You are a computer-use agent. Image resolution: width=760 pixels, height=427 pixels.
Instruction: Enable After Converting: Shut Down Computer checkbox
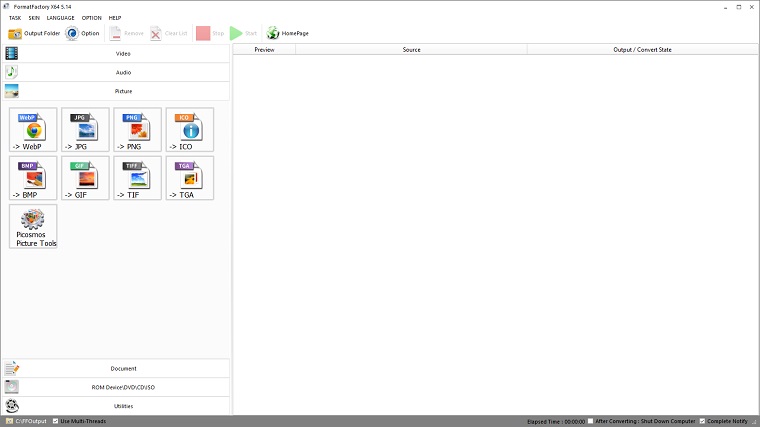tap(590, 421)
